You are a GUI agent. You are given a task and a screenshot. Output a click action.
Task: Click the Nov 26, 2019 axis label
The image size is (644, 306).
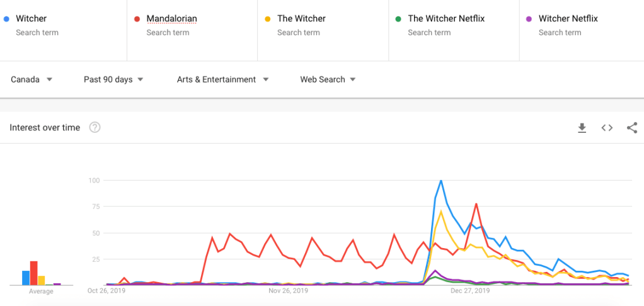click(288, 291)
